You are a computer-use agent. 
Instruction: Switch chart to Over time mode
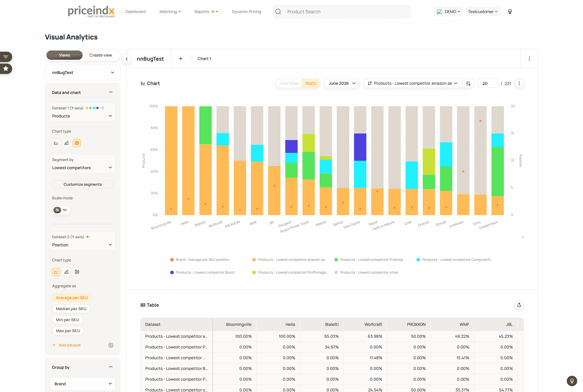point(289,84)
